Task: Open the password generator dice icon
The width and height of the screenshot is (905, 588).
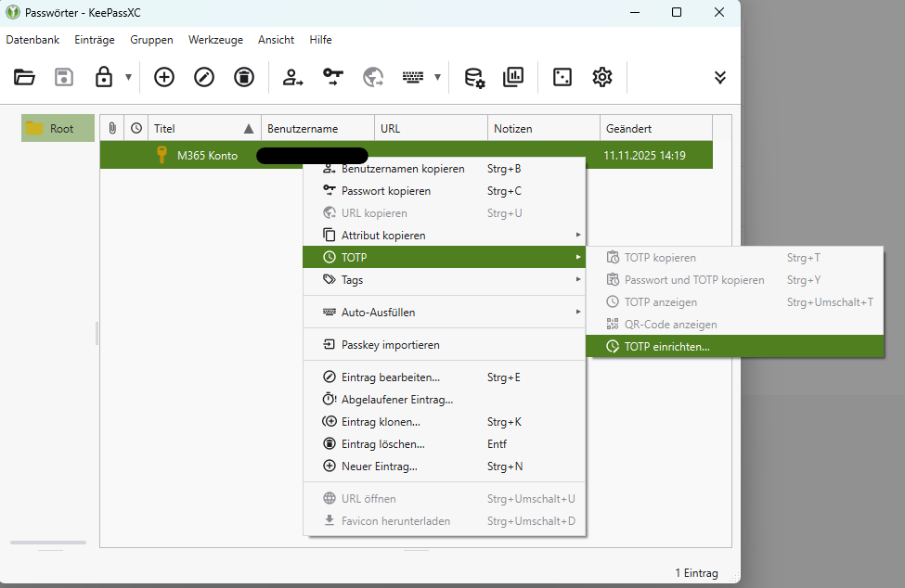Action: coord(562,77)
